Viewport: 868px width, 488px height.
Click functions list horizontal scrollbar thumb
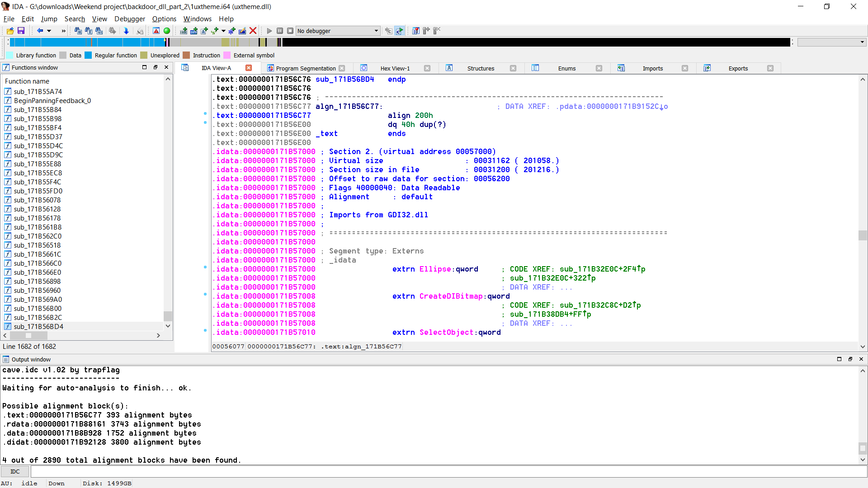pos(28,335)
